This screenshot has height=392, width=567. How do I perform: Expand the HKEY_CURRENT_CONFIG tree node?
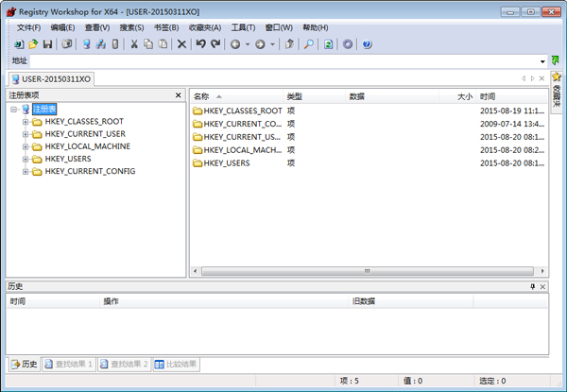tap(26, 172)
